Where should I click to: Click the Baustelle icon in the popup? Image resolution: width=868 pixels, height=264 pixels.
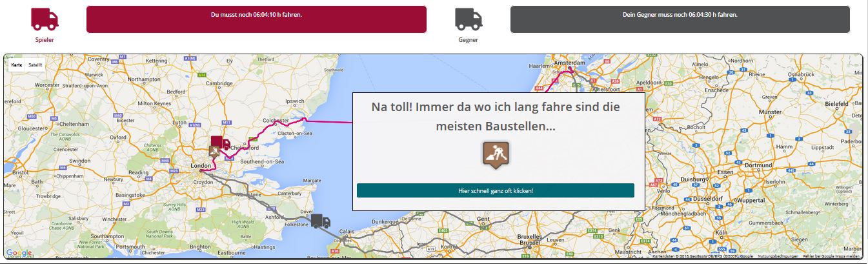496,156
